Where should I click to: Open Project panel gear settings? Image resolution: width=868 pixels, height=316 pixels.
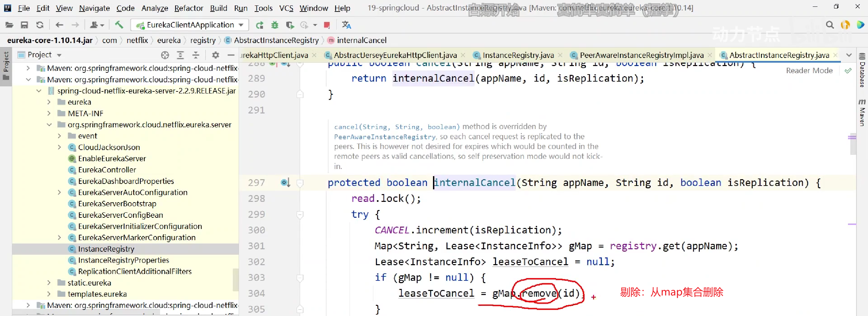(215, 55)
